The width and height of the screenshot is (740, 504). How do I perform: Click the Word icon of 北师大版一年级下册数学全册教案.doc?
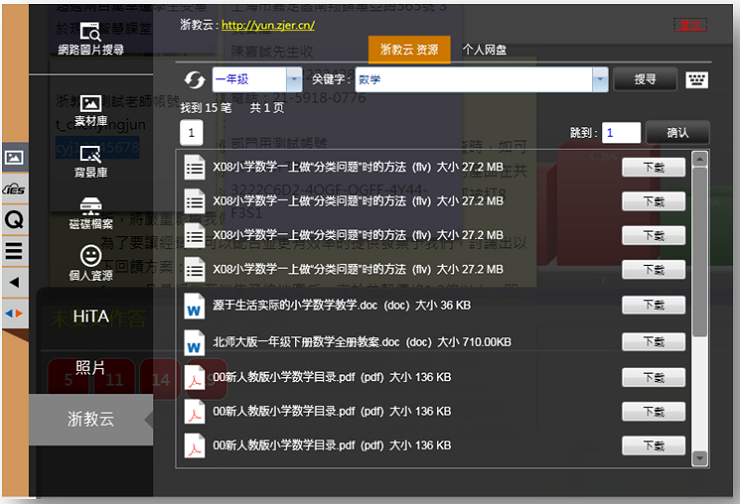click(194, 343)
